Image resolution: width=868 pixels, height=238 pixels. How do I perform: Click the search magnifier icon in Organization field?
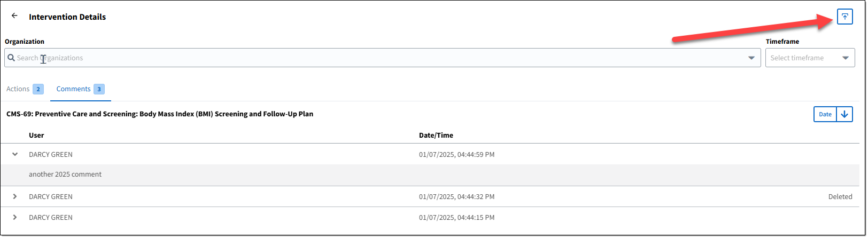click(11, 58)
